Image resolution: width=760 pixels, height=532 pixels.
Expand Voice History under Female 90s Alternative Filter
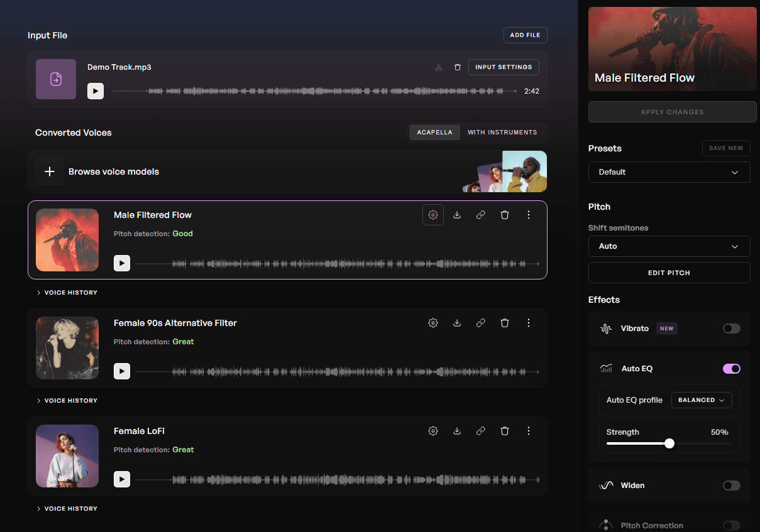pyautogui.click(x=67, y=401)
